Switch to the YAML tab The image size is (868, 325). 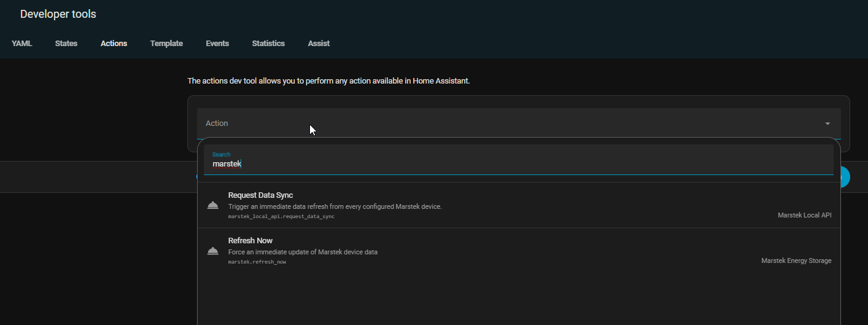(21, 44)
